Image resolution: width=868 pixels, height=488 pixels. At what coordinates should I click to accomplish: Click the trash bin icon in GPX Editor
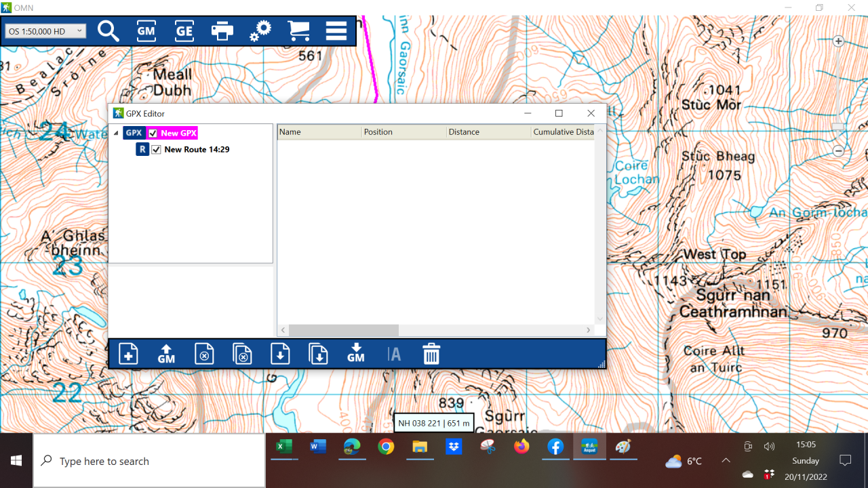click(431, 353)
